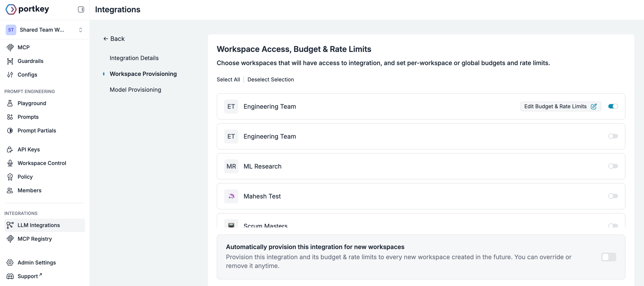The width and height of the screenshot is (644, 286).
Task: Click the MR avatar for ML Research
Action: click(231, 166)
